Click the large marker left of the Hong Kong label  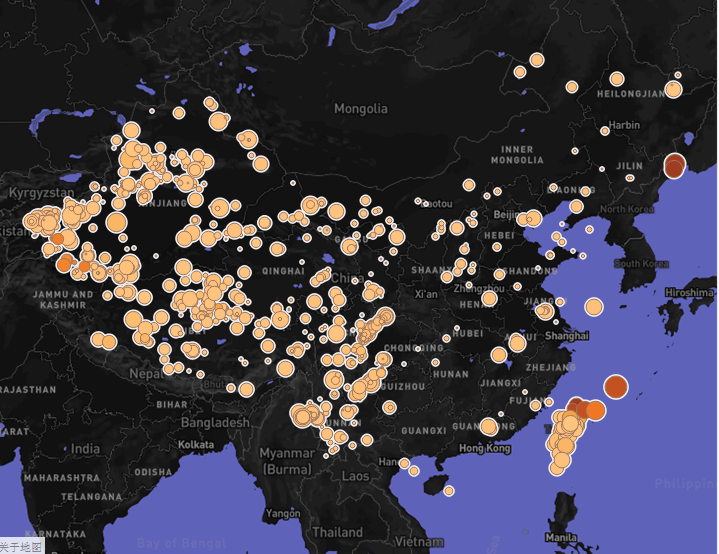click(x=489, y=427)
